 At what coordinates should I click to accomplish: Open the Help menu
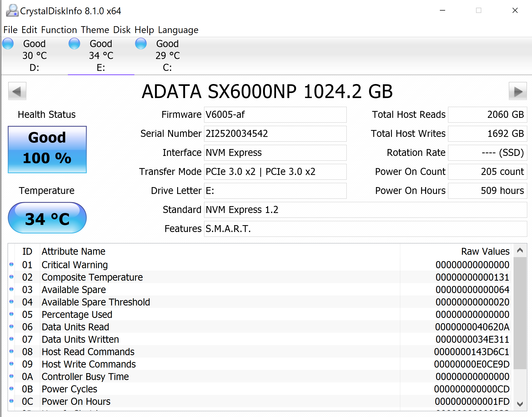pyautogui.click(x=144, y=30)
